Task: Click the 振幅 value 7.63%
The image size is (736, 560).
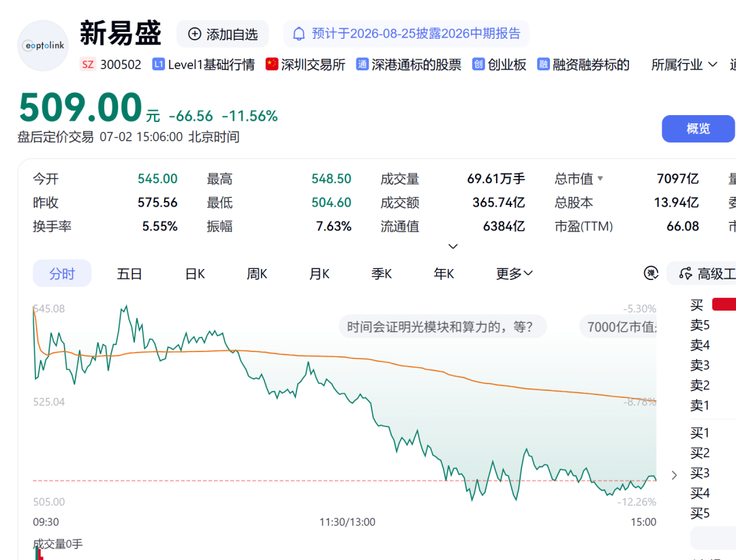Action: point(334,227)
